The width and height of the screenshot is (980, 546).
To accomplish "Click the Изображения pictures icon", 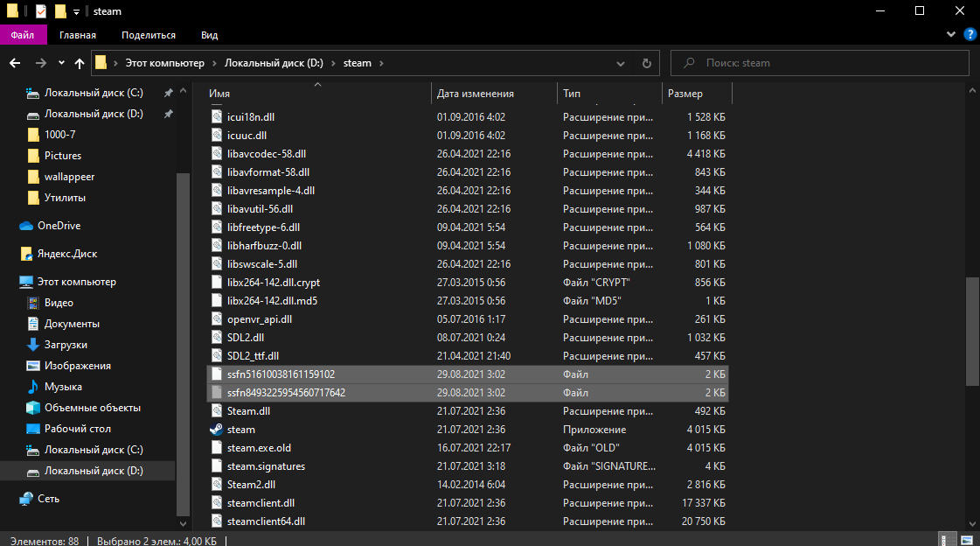I will [33, 366].
